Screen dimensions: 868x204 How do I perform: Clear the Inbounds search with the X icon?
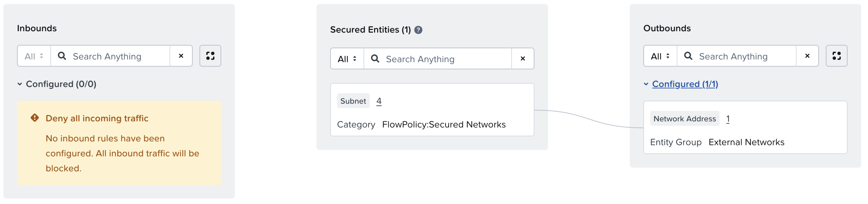coord(181,56)
